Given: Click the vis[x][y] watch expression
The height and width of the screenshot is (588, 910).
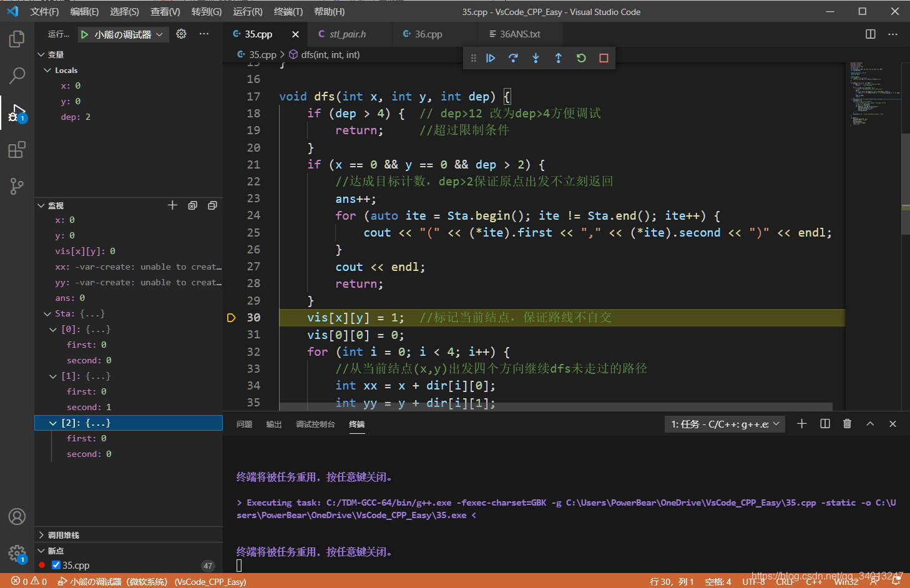Looking at the screenshot, I should pyautogui.click(x=85, y=252).
